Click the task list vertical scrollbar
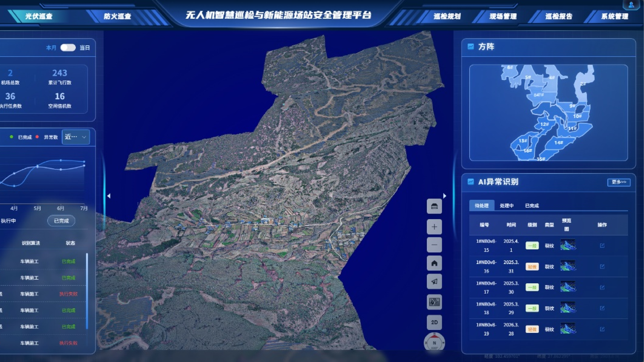 click(87, 291)
